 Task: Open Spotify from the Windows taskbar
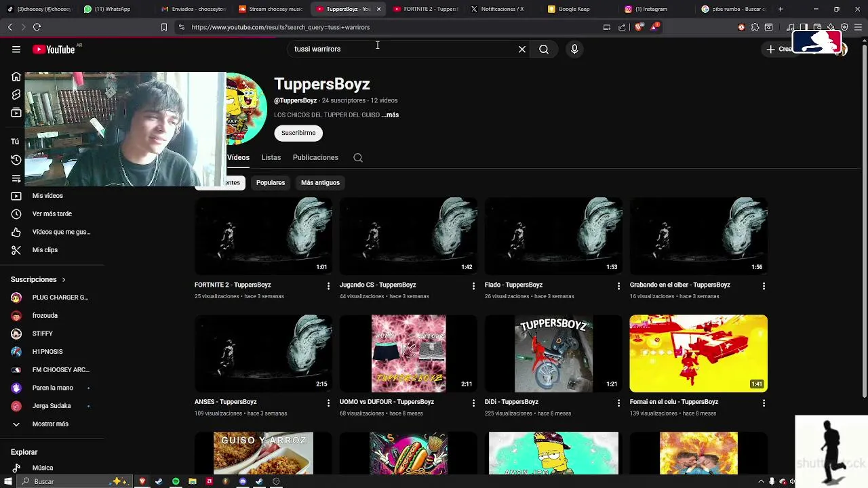(176, 481)
